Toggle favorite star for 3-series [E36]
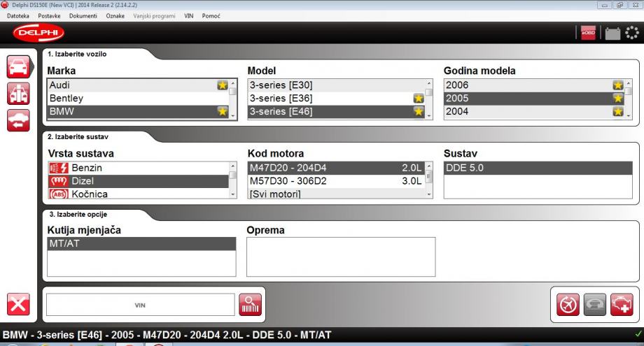This screenshot has width=644, height=346. click(x=419, y=99)
